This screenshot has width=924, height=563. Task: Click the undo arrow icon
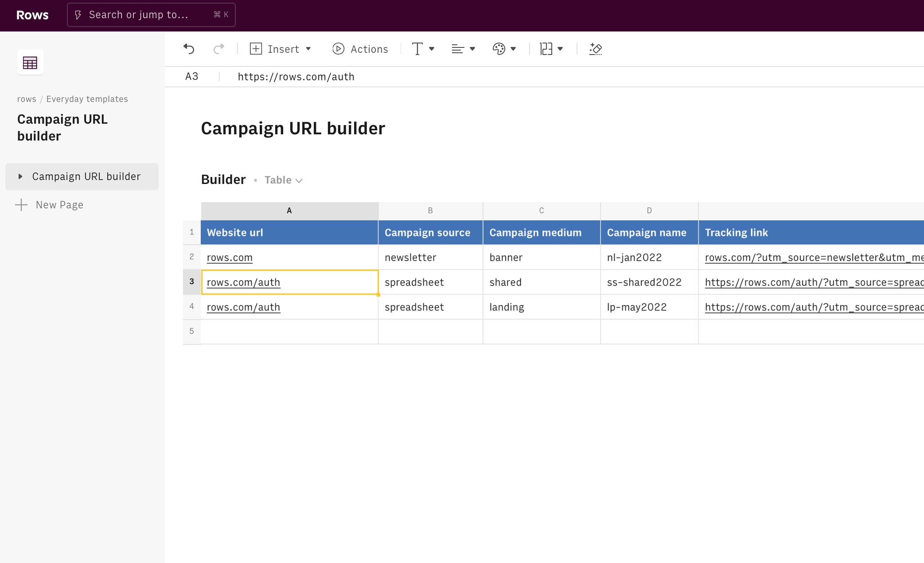coord(189,49)
